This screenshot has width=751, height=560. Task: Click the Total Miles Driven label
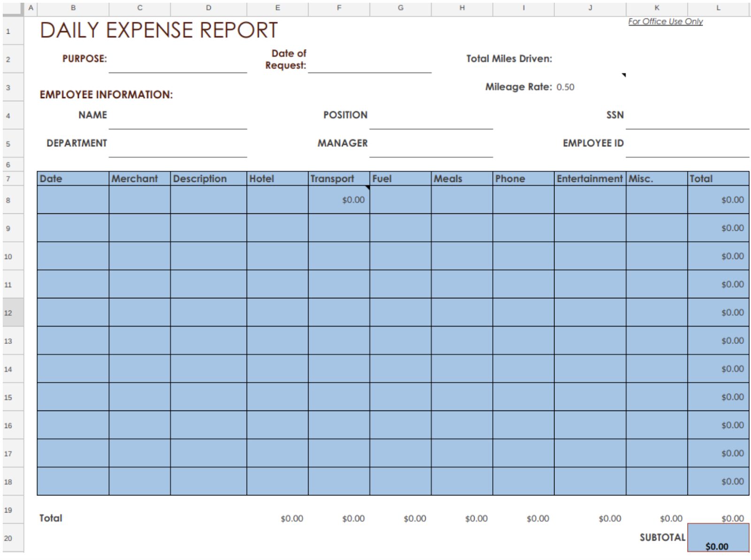(509, 59)
